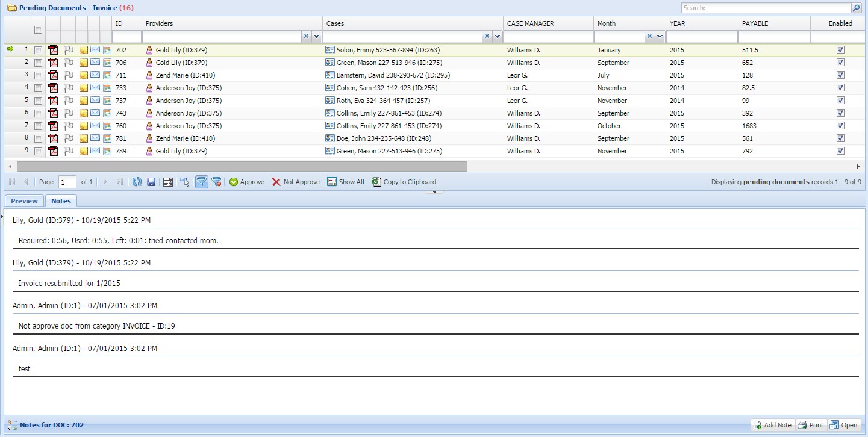This screenshot has height=437, width=868.
Task: Click the save floppy disk icon
Action: click(x=151, y=182)
